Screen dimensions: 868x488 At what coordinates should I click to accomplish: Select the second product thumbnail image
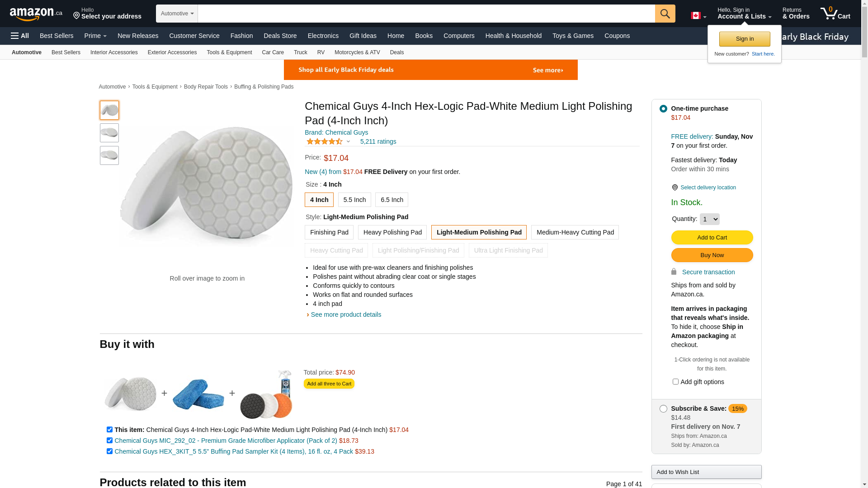109,133
